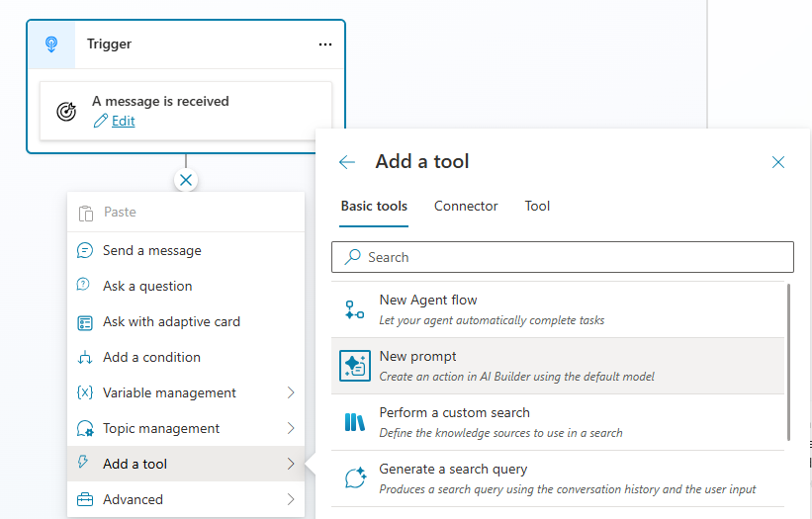
Task: Click the New prompt AI Builder icon
Action: click(355, 366)
